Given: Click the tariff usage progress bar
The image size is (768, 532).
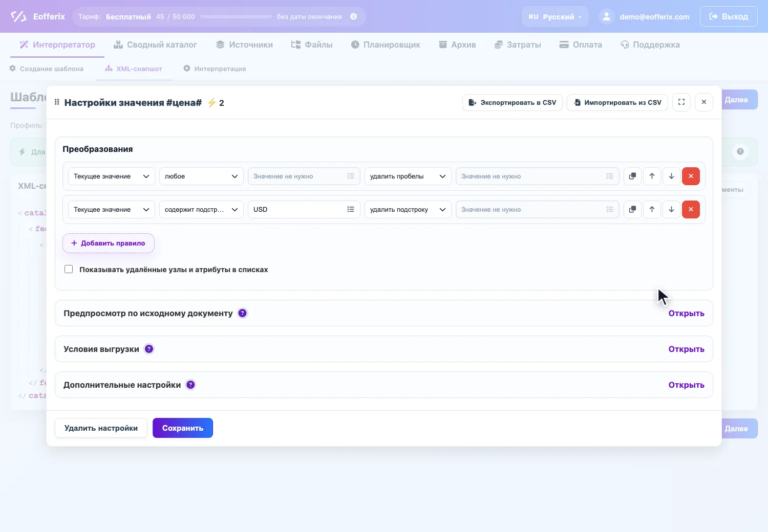Looking at the screenshot, I should click(236, 16).
